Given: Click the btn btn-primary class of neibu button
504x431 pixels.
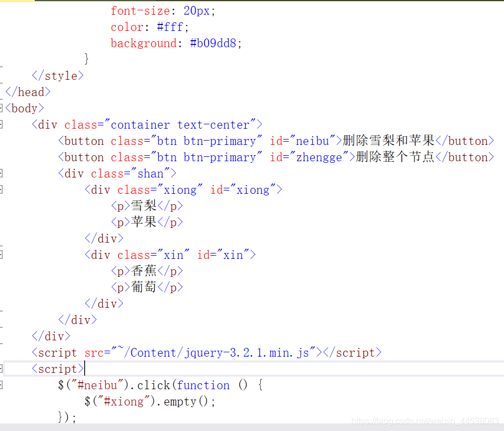Looking at the screenshot, I should pos(206,141).
